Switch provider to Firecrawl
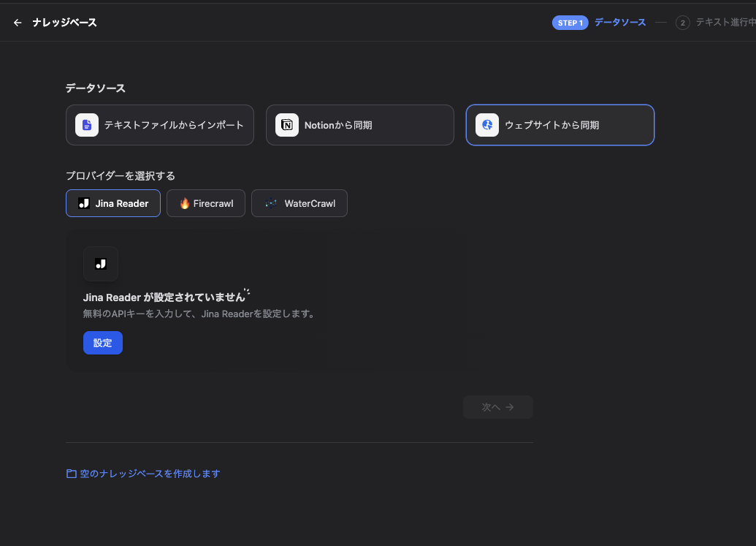The image size is (756, 546). pyautogui.click(x=205, y=203)
